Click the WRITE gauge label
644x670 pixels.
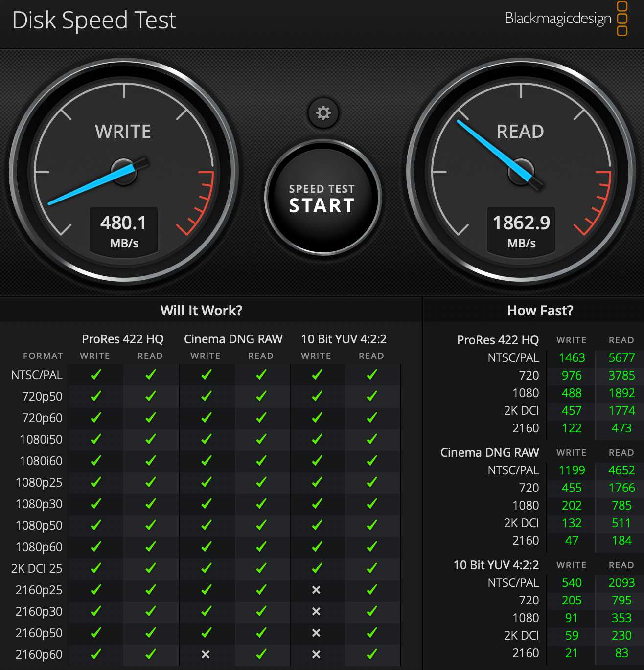point(123,132)
